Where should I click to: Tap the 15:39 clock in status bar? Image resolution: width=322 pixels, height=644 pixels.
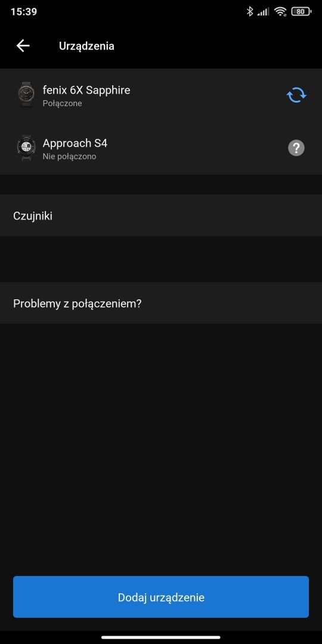[x=24, y=11]
